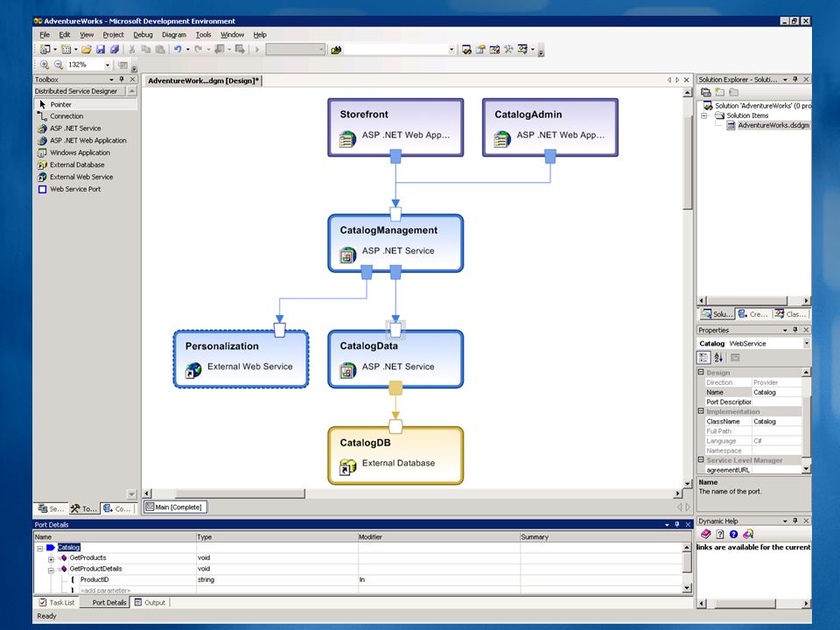Click the Cut scissors icon
The image size is (840, 630).
[x=131, y=49]
